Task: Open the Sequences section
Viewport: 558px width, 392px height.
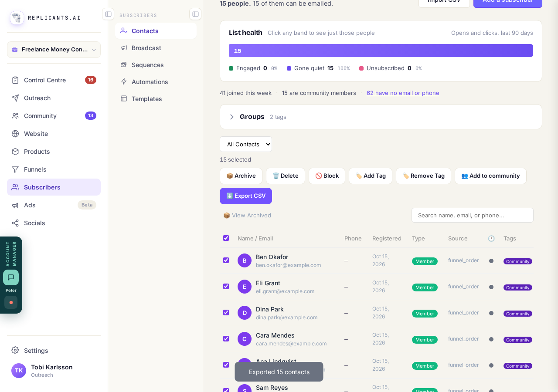Action: pyautogui.click(x=156, y=65)
